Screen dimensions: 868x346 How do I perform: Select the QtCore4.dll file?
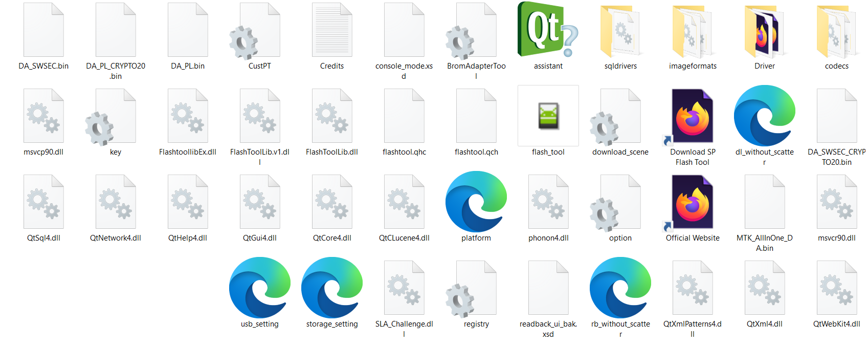(x=332, y=202)
